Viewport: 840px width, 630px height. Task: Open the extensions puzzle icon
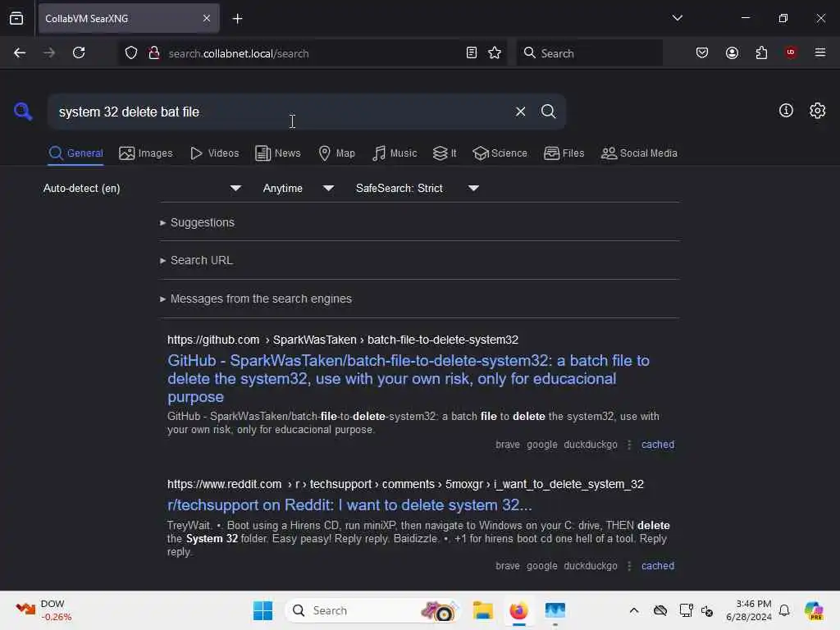[x=761, y=52]
